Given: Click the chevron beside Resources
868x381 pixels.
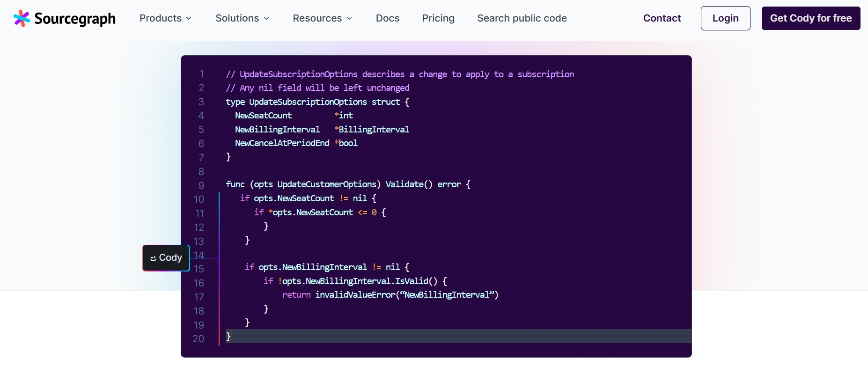Looking at the screenshot, I should (349, 19).
